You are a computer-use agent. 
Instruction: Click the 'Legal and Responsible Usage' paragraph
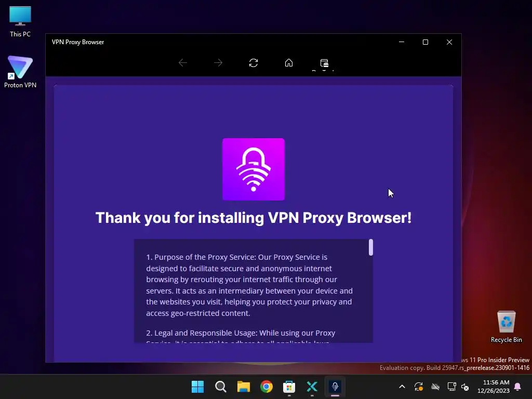(241, 337)
